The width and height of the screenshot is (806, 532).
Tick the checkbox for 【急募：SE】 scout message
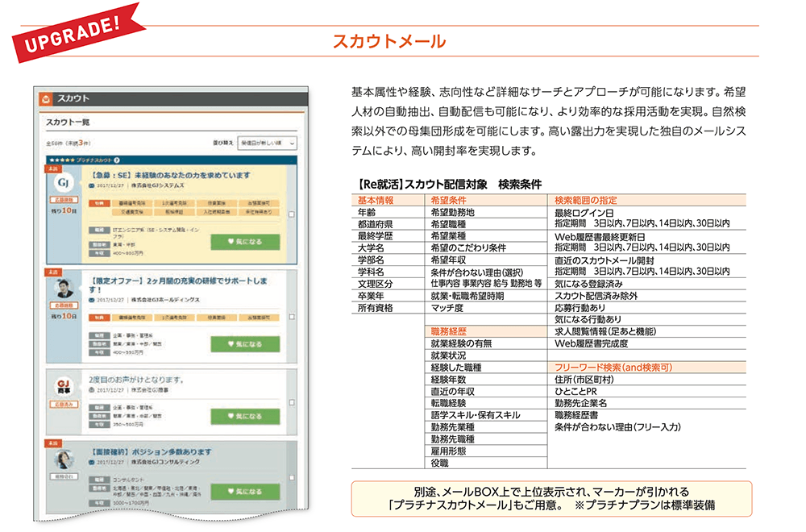tap(291, 214)
